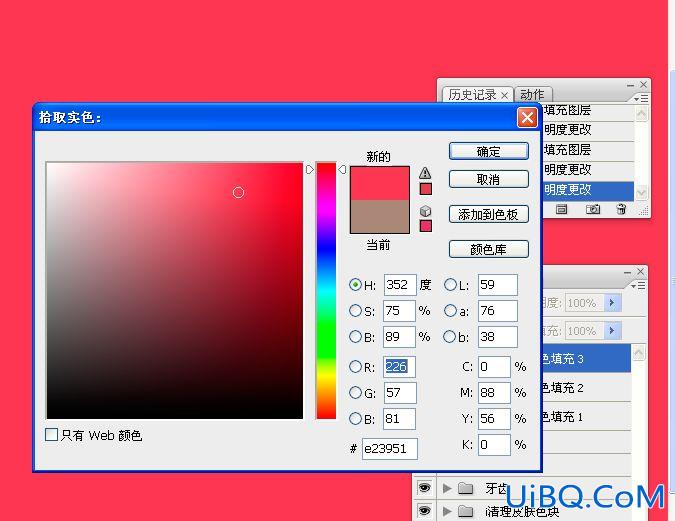The width and height of the screenshot is (675, 521).
Task: Select the HSB brightness B radio button
Action: pyautogui.click(x=355, y=336)
